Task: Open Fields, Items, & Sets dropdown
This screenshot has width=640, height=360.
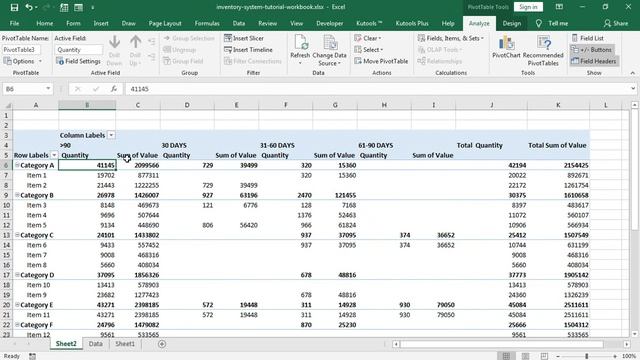Action: (x=451, y=38)
